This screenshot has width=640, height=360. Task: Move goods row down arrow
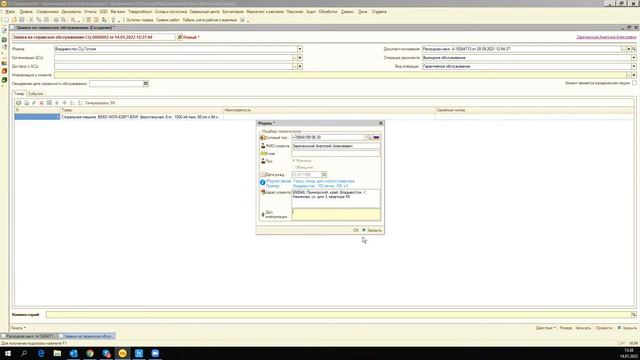coord(64,103)
